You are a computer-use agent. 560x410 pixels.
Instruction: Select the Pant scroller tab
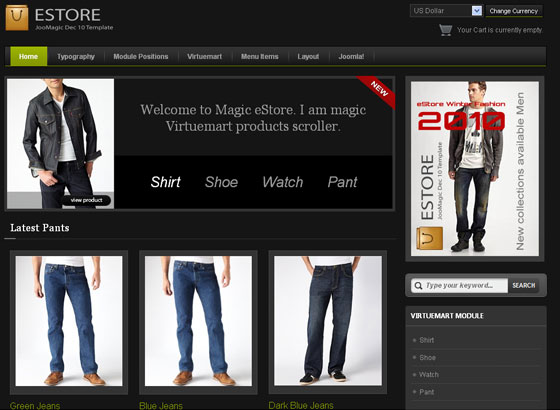pyautogui.click(x=342, y=182)
